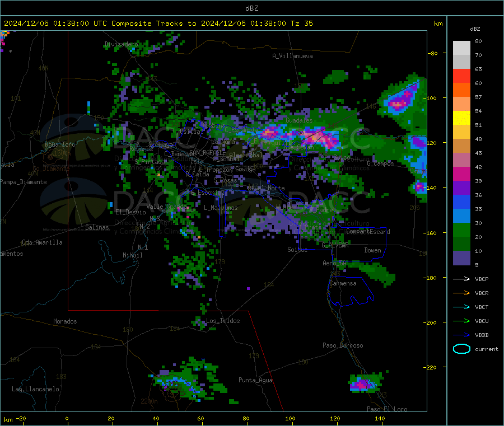
Task: Select the light blue 35 dBZ swatch
Action: (461, 216)
